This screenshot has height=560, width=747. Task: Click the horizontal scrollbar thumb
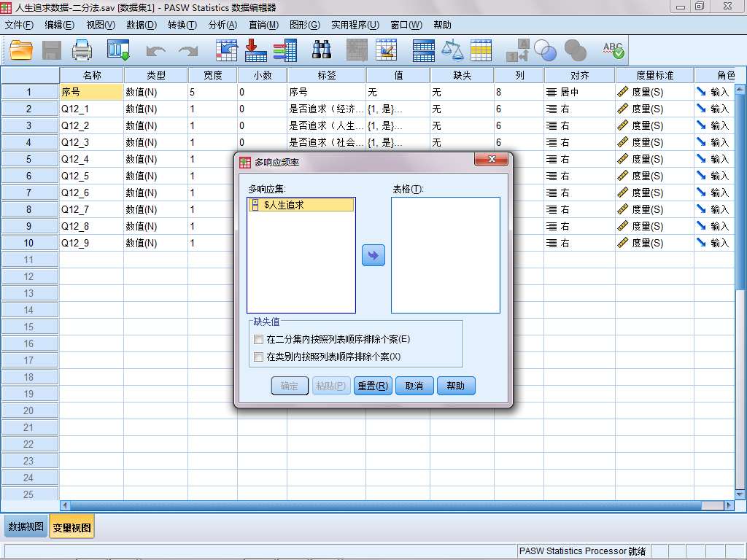tap(386, 505)
